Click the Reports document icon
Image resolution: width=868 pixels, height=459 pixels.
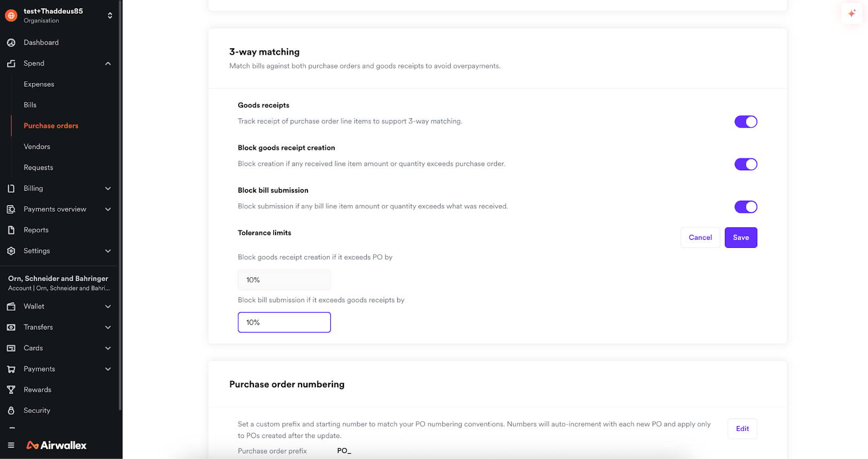(x=11, y=230)
